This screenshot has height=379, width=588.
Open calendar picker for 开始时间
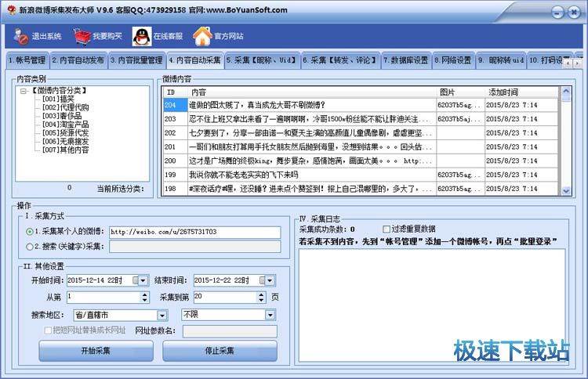click(140, 280)
